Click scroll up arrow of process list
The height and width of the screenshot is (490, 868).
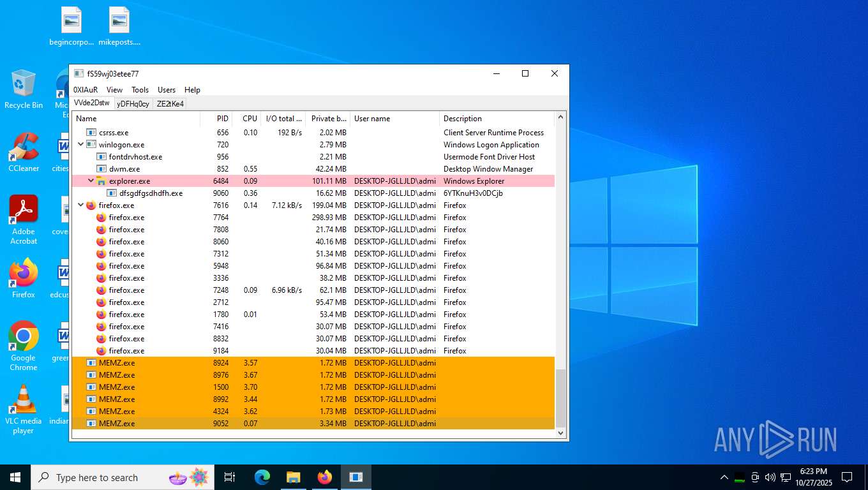tap(561, 117)
